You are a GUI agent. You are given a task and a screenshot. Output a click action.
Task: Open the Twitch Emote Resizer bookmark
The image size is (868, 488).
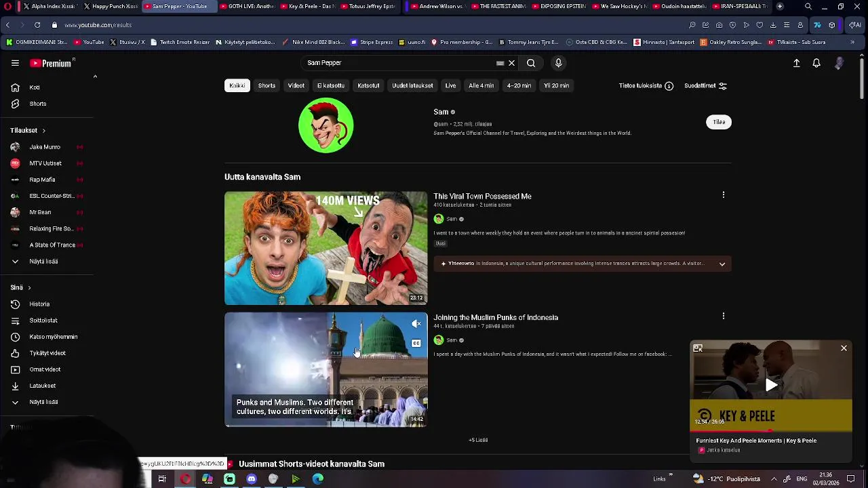(x=180, y=42)
